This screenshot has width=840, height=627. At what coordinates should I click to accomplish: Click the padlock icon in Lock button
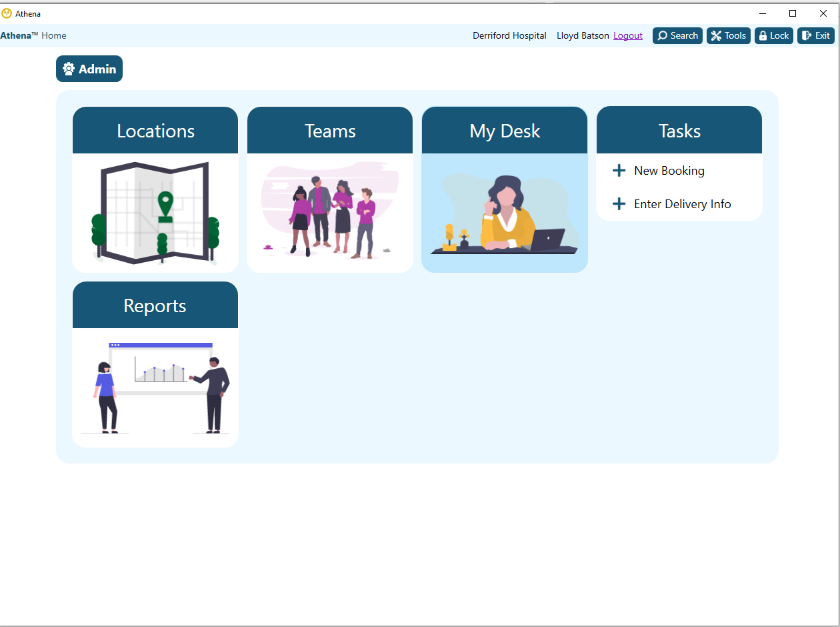coord(763,36)
